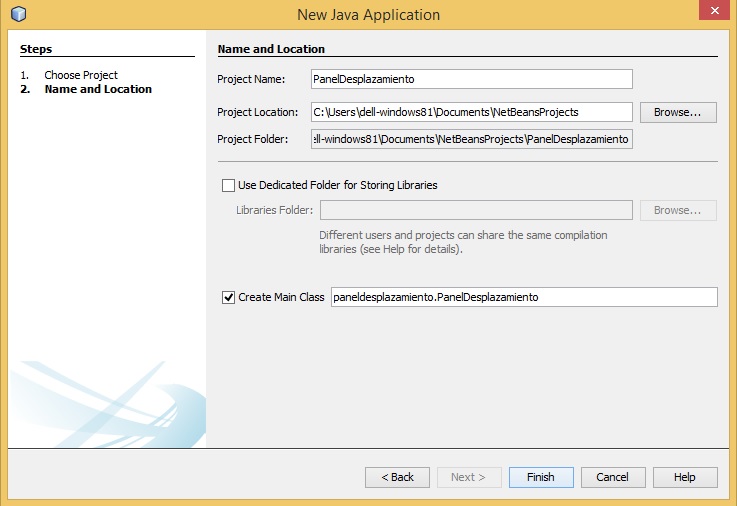Edit the main class name field
The image size is (737, 506).
(523, 297)
